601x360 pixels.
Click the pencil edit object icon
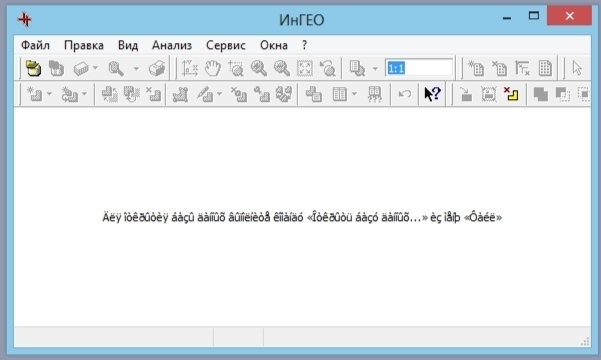pyautogui.click(x=205, y=94)
